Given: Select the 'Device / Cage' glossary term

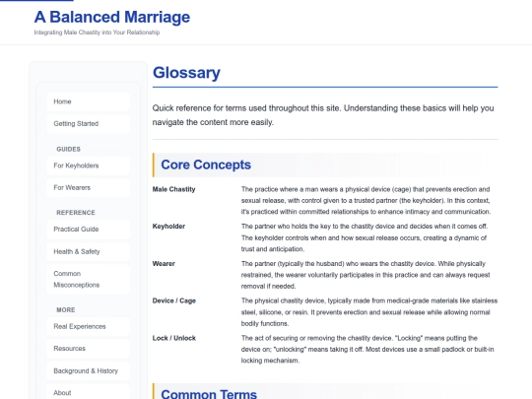Looking at the screenshot, I should (174, 300).
